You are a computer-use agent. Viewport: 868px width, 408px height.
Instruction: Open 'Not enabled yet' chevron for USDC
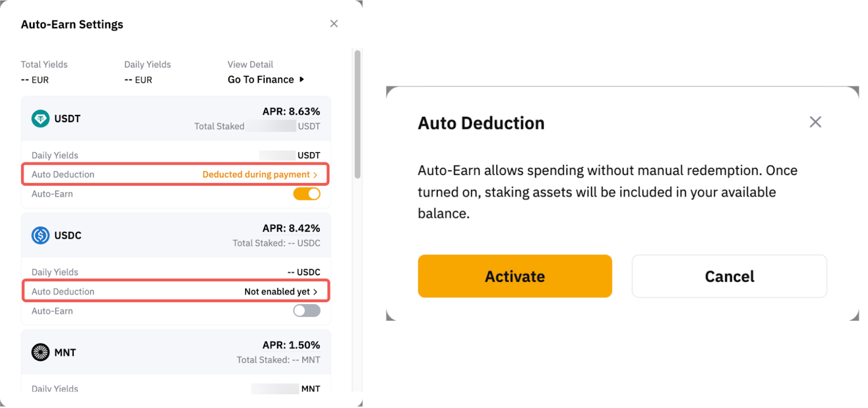[315, 292]
